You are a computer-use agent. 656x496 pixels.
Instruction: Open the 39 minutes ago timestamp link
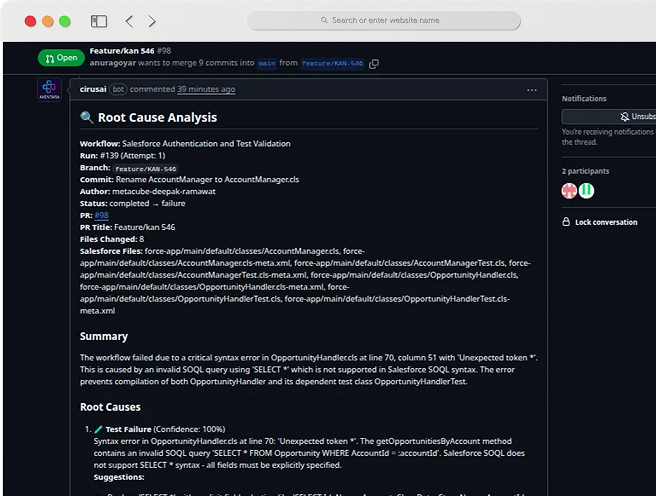pos(206,89)
